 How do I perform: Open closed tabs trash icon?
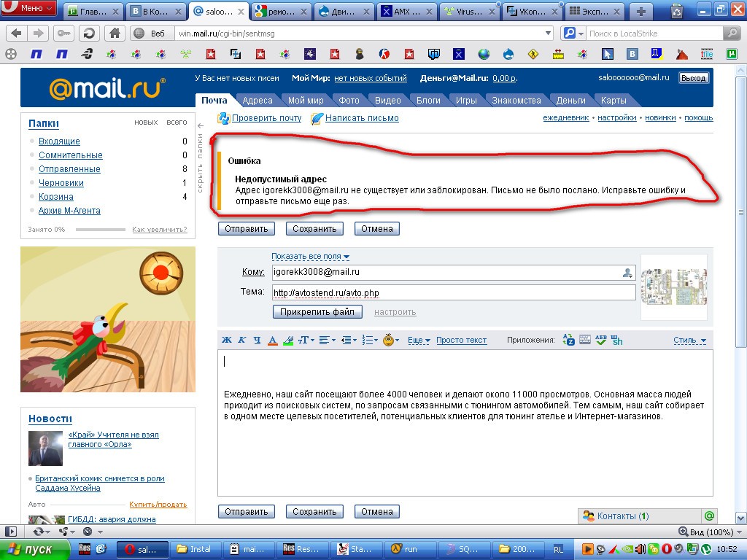coord(676,11)
